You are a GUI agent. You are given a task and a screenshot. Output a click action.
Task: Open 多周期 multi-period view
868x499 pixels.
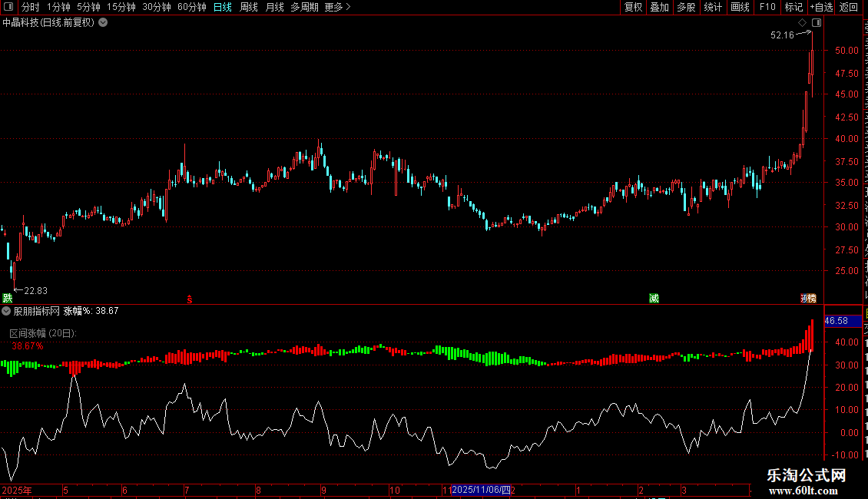pyautogui.click(x=304, y=7)
